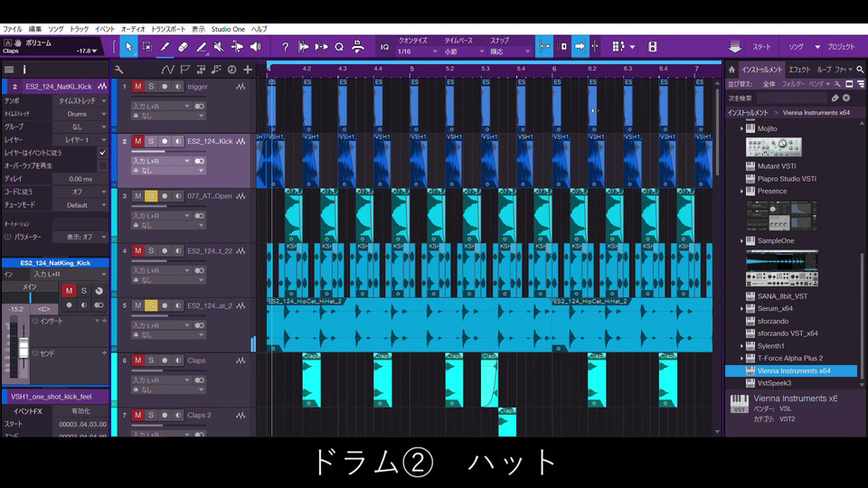The image size is (868, 488).
Task: Open the トランスポート menu
Action: click(169, 29)
